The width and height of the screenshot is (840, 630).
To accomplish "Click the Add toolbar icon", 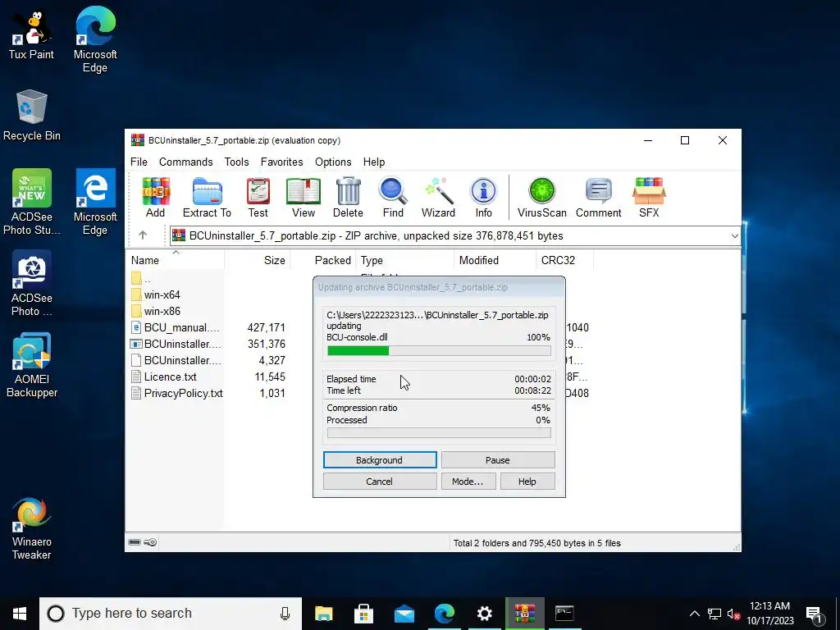I will [x=155, y=197].
